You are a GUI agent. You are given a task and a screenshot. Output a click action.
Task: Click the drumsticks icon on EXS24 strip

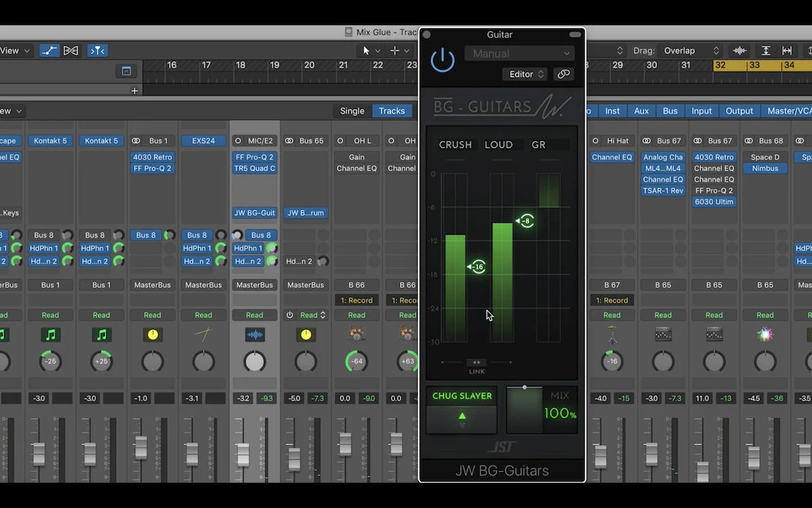[x=204, y=334]
